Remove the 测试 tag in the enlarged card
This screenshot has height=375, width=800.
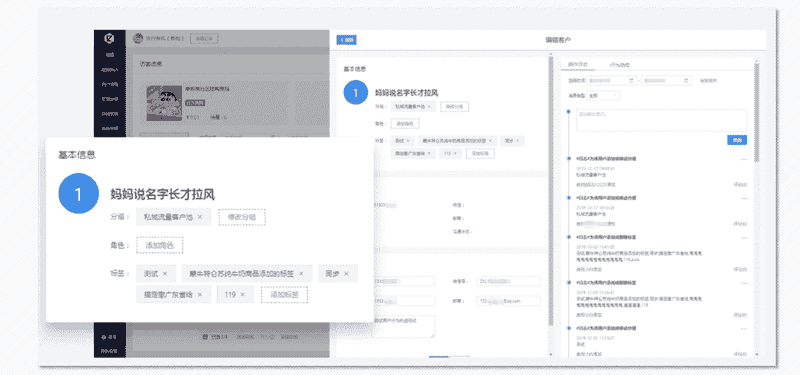165,273
